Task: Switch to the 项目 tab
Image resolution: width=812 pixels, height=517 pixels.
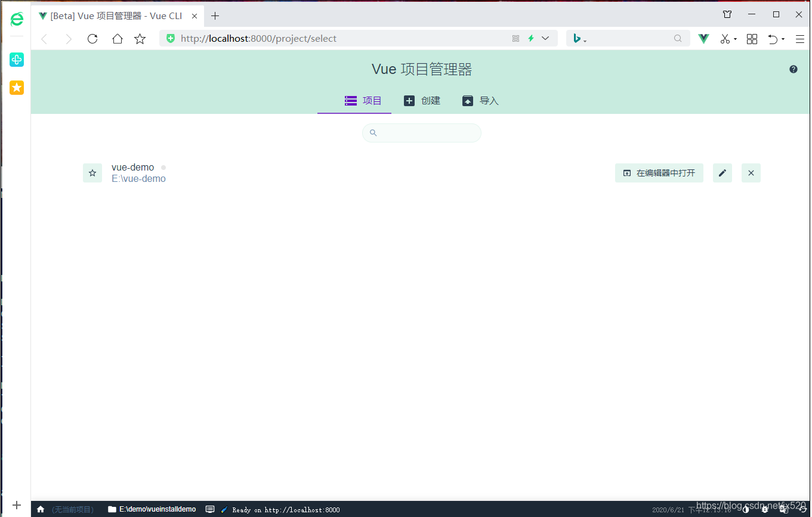Action: [354, 101]
